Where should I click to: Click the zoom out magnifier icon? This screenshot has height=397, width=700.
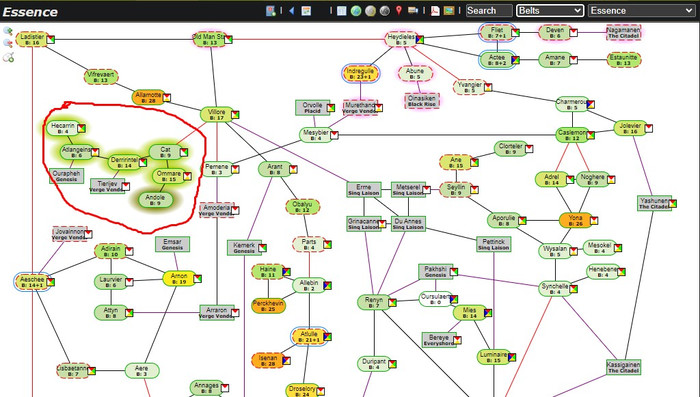click(8, 43)
